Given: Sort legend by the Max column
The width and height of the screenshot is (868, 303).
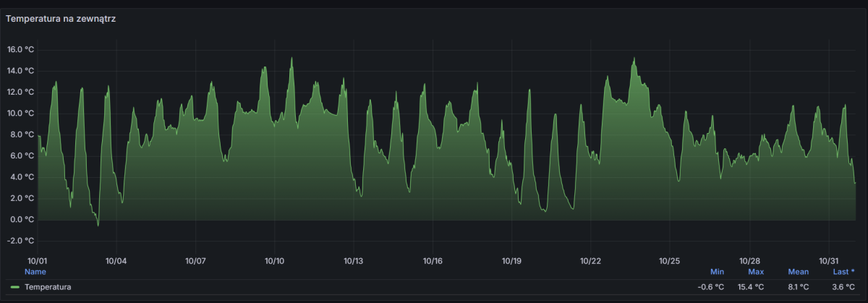Looking at the screenshot, I should click(x=755, y=272).
